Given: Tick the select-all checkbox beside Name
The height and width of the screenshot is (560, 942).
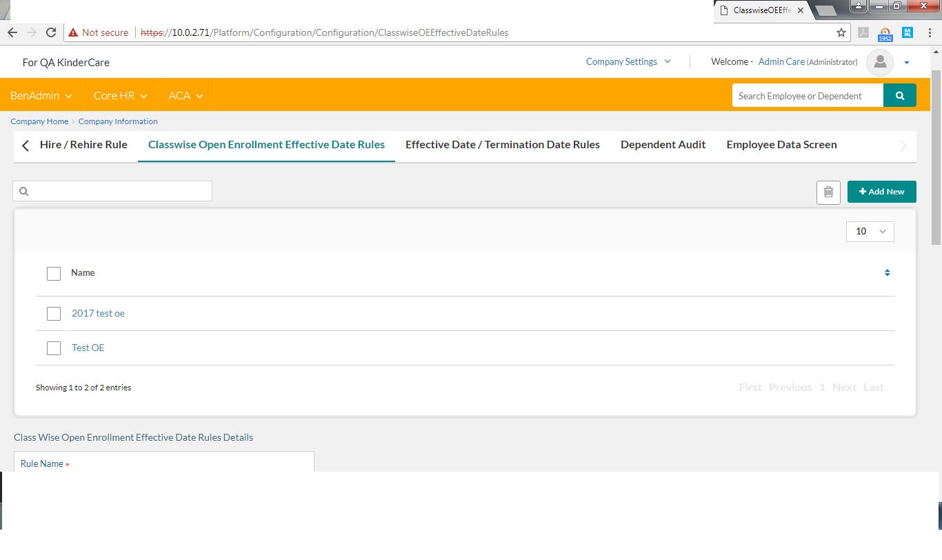Looking at the screenshot, I should [54, 274].
